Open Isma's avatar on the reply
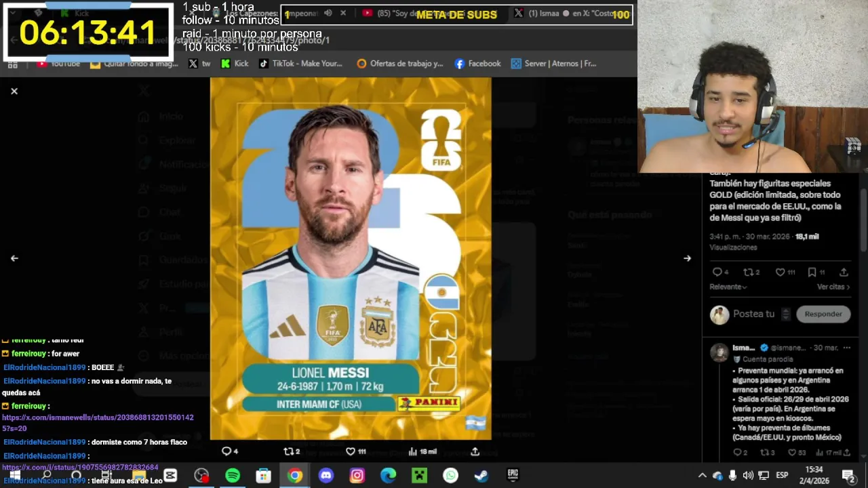Image resolution: width=868 pixels, height=488 pixels. 719,353
